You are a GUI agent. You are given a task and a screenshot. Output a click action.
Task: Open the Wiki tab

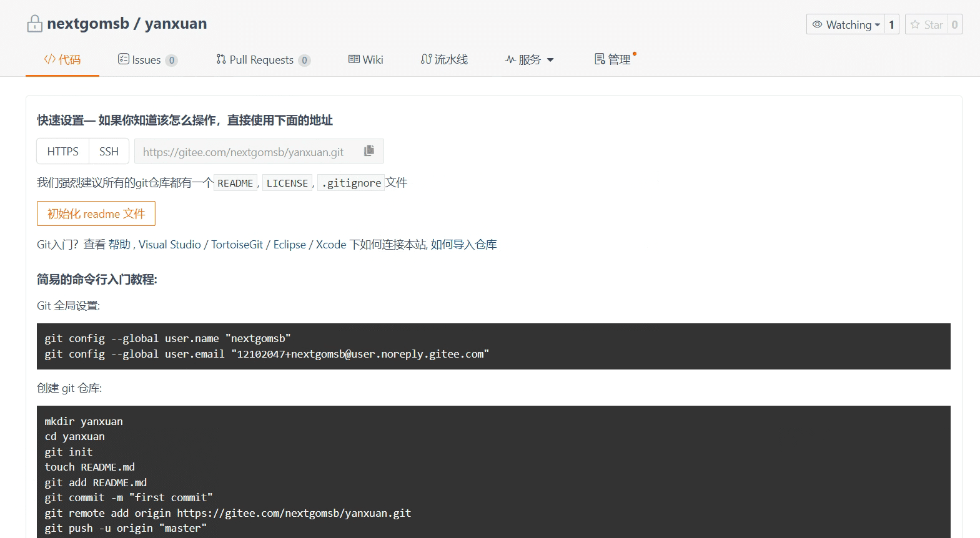point(366,60)
